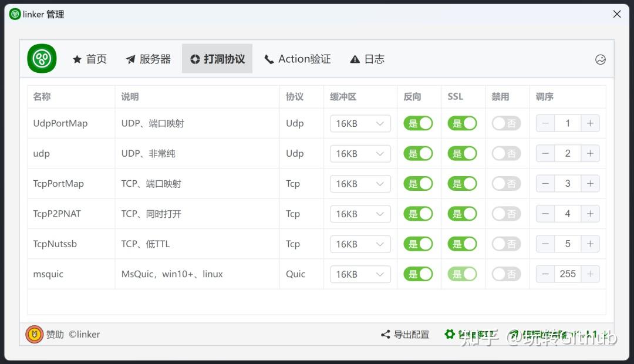Click the smiley face icon at top right
The width and height of the screenshot is (634, 364).
coord(601,59)
